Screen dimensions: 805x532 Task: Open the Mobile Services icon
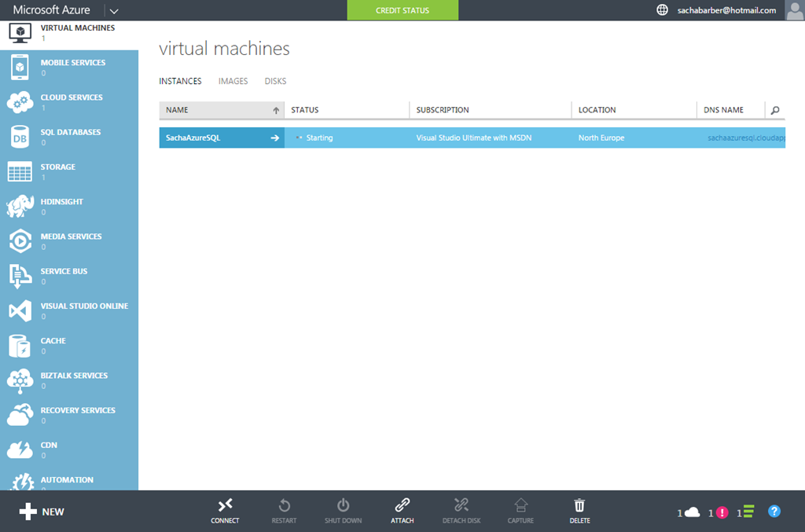coord(20,68)
